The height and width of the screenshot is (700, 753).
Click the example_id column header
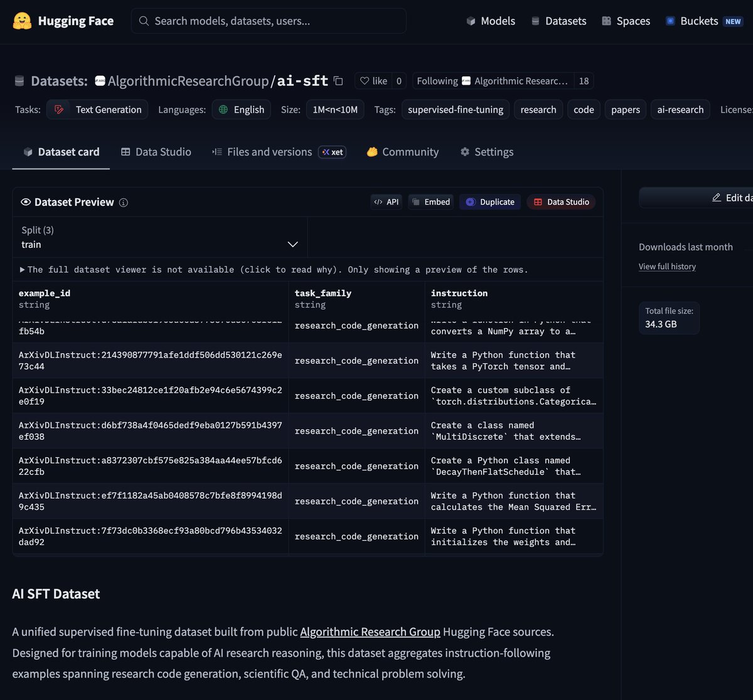(151, 299)
